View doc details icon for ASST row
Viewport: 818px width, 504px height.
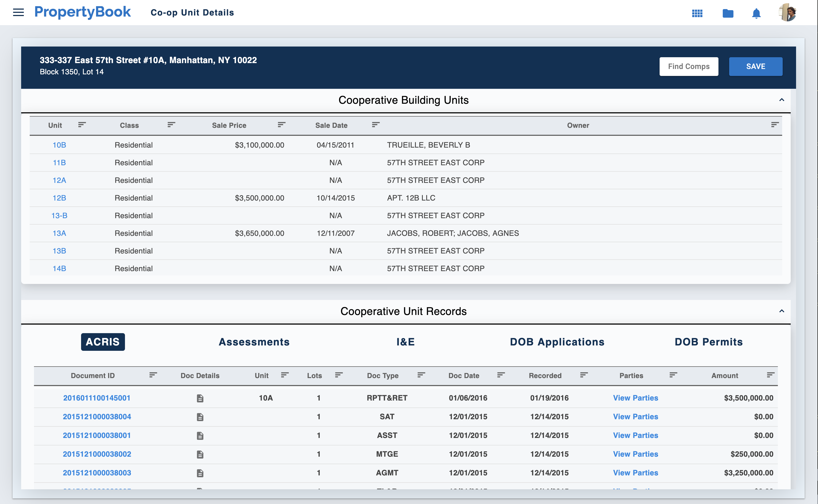tap(200, 436)
